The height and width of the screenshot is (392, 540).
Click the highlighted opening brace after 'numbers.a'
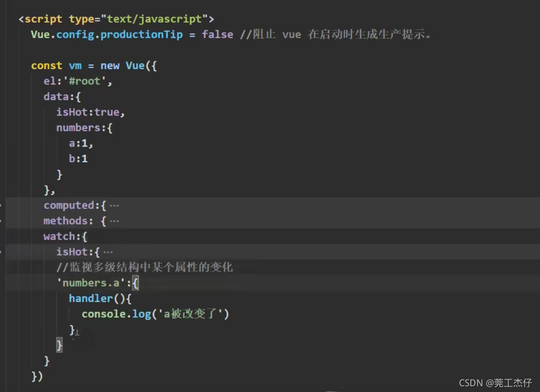click(x=135, y=283)
